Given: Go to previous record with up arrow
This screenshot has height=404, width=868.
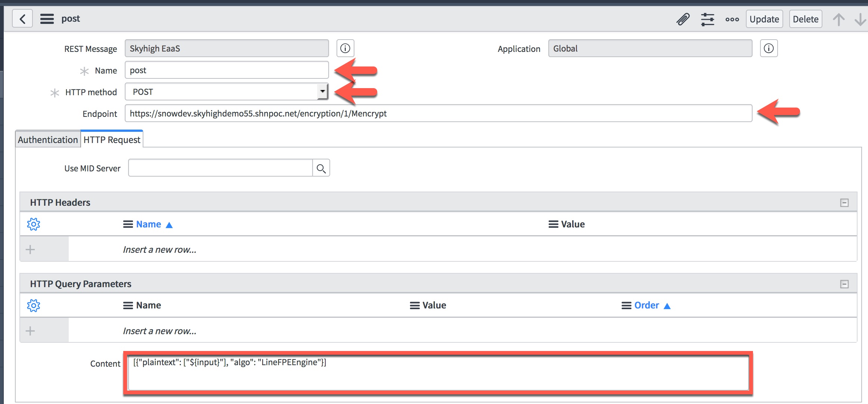Looking at the screenshot, I should [x=838, y=19].
